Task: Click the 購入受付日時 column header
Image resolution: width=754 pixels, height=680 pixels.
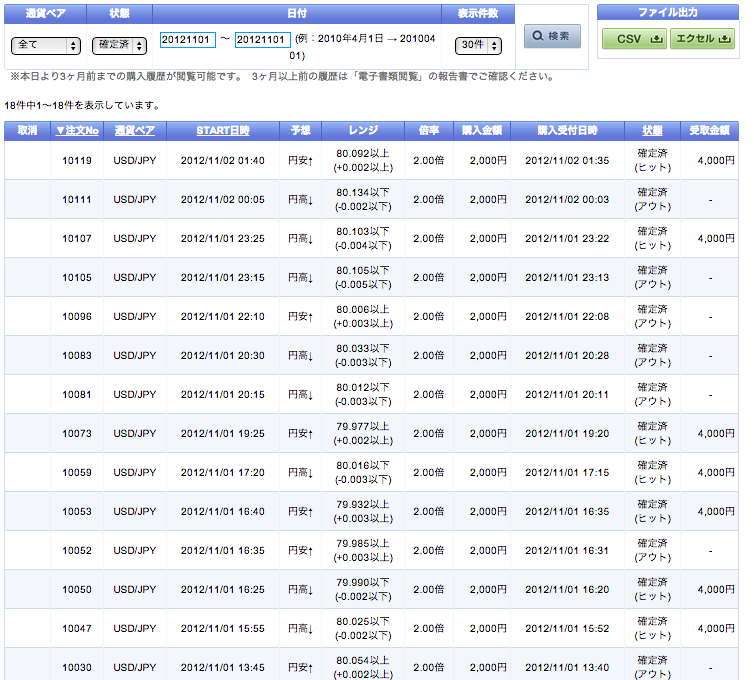Action: coord(566,131)
